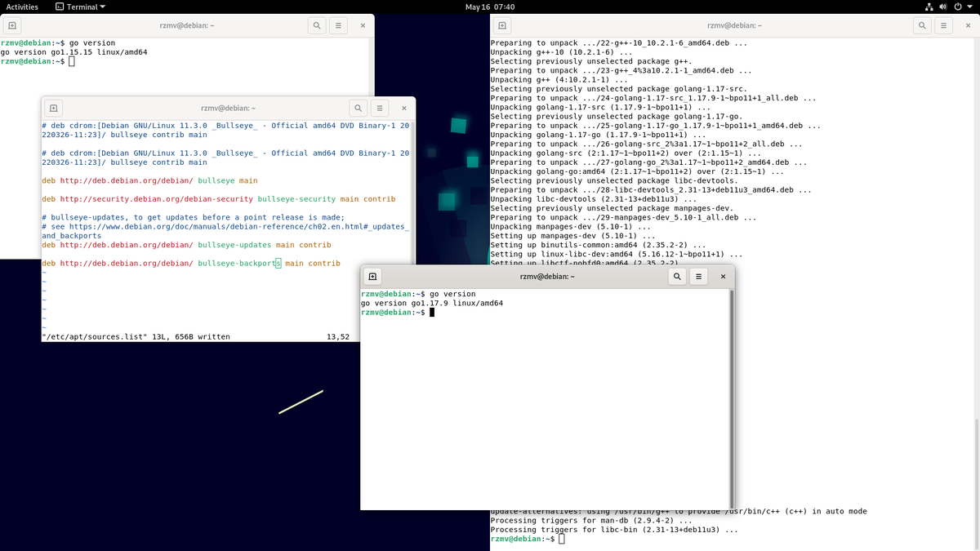This screenshot has height=551, width=980.
Task: Open search in top-left go1.15.15 terminal
Action: tap(317, 26)
